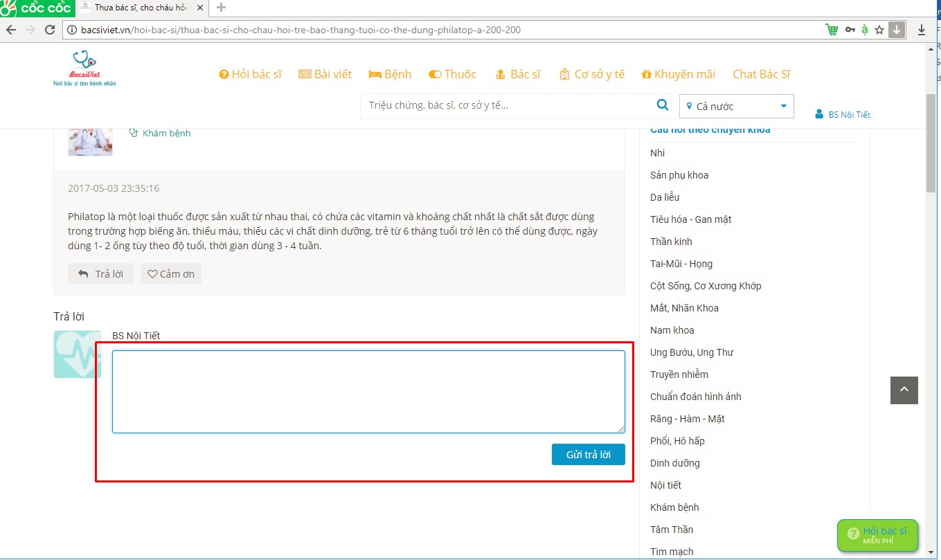The image size is (941, 560).
Task: Click the bookmark star icon
Action: tap(879, 30)
